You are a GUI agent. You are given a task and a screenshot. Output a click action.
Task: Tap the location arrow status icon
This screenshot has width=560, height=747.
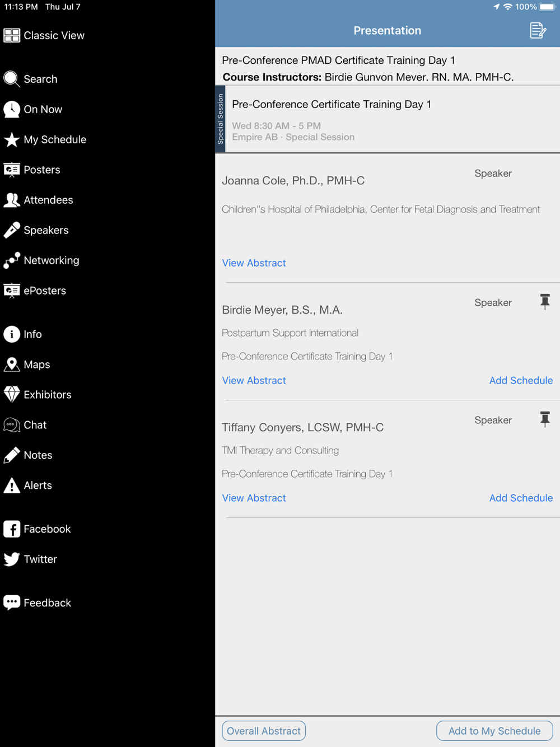(x=496, y=7)
